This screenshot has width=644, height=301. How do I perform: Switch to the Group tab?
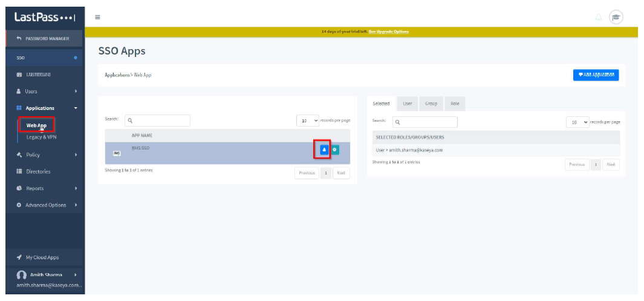point(431,104)
